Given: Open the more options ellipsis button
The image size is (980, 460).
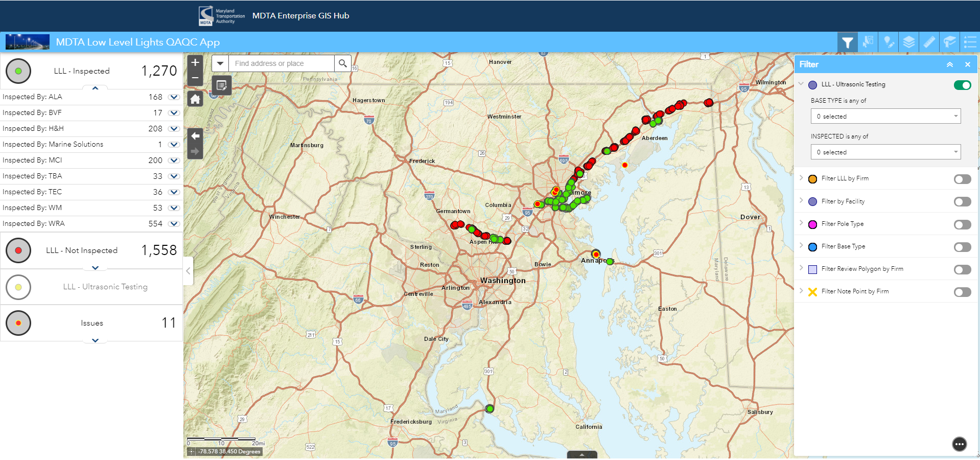Looking at the screenshot, I should pyautogui.click(x=960, y=444).
